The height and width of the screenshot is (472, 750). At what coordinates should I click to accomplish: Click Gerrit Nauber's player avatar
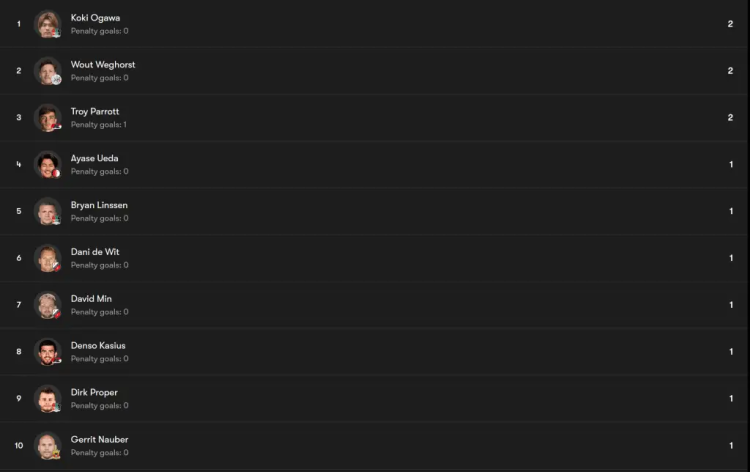(x=48, y=445)
